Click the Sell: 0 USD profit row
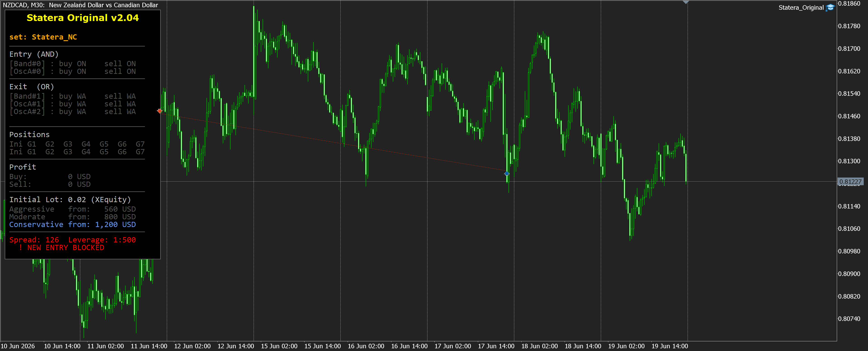 coord(50,185)
